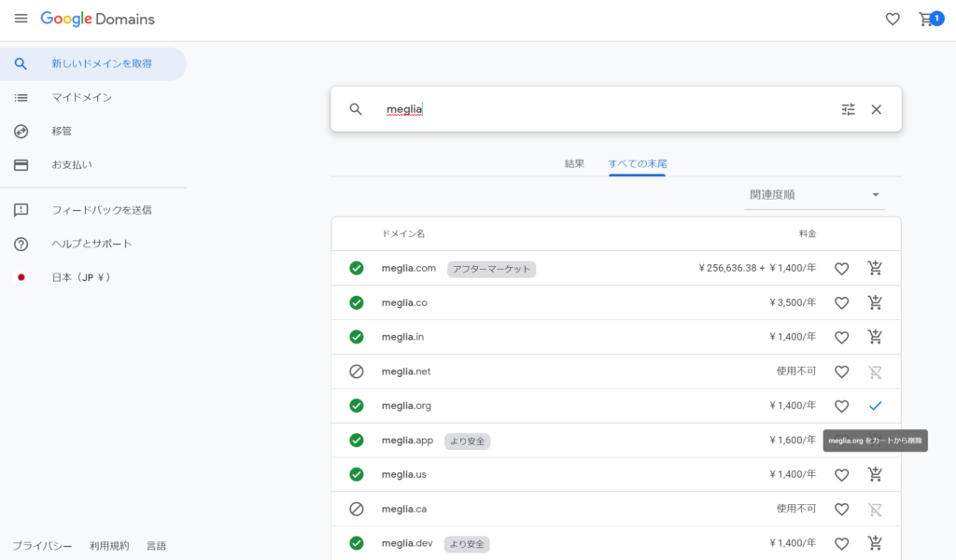Viewport: 956px width, 560px height.
Task: Switch to the 結果 tab
Action: tap(574, 163)
